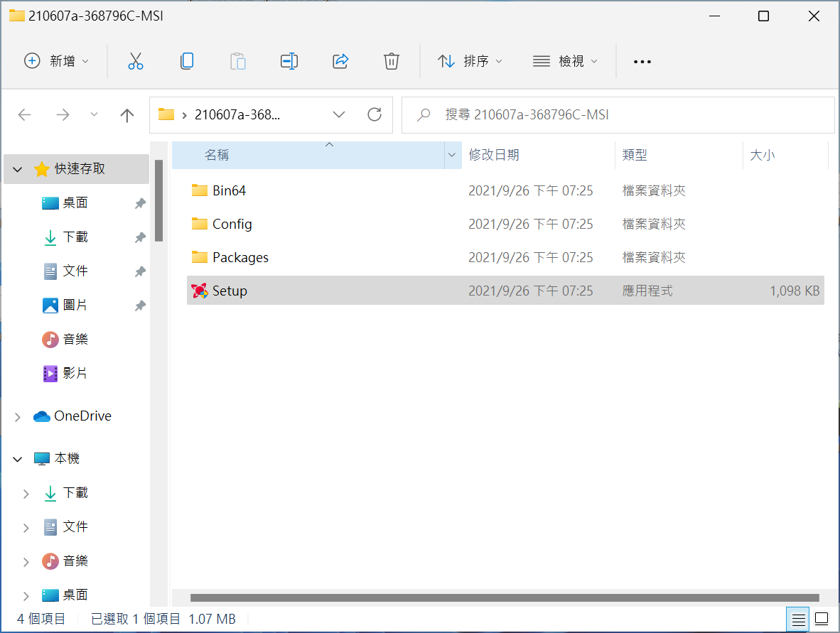Click the 新增 new item button

pos(57,61)
